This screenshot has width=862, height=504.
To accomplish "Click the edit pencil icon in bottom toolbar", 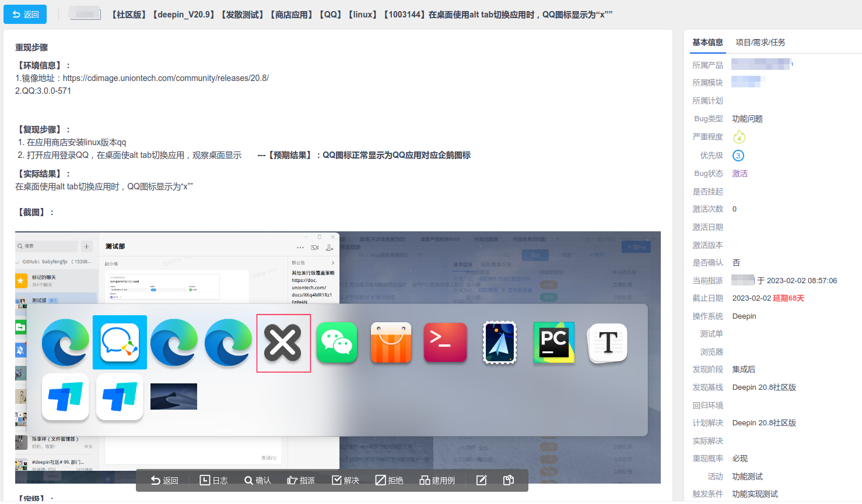I will pos(482,480).
